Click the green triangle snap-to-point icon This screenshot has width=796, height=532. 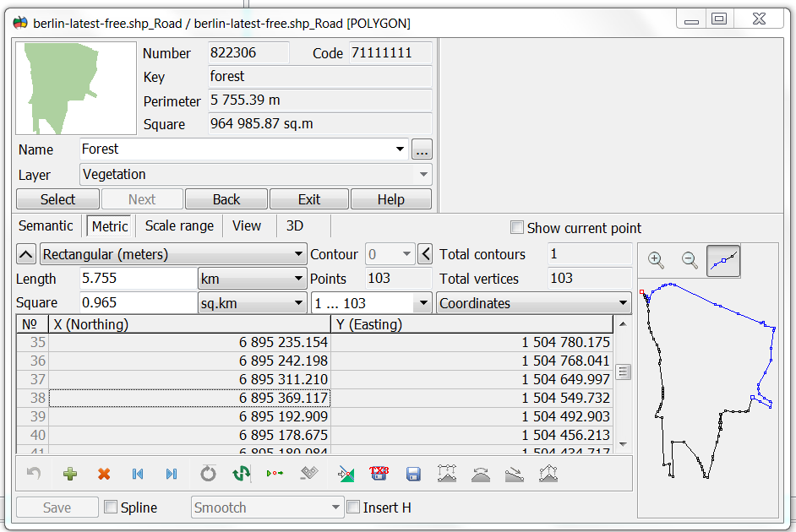click(346, 474)
